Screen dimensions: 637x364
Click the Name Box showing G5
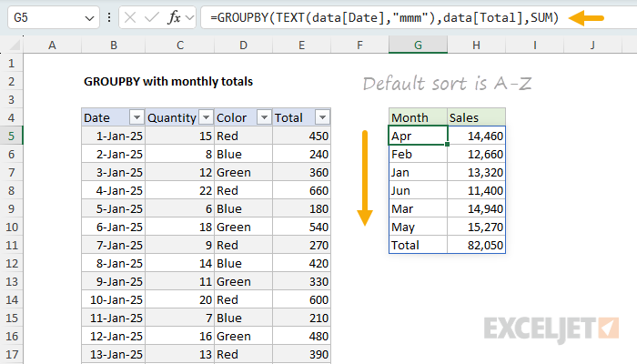tap(53, 17)
